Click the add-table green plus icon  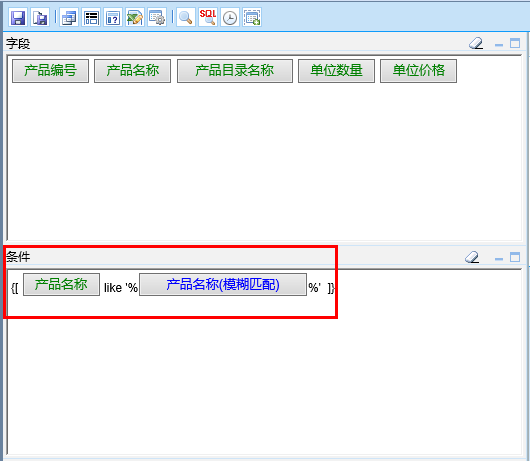[252, 18]
